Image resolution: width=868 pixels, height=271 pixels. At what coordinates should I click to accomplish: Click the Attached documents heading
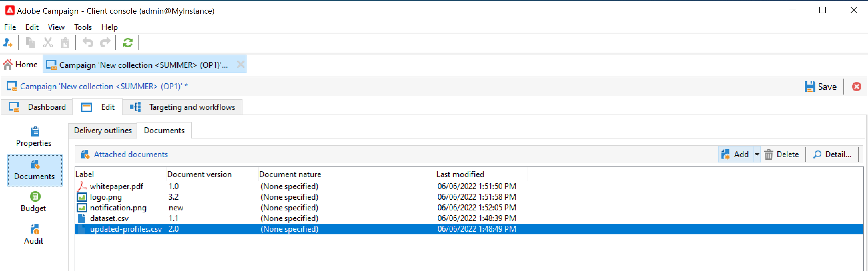click(131, 154)
